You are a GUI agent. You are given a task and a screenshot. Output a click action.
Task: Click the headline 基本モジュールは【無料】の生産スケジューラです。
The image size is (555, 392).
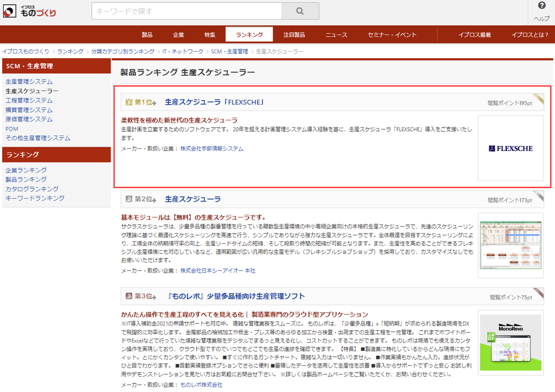click(x=194, y=217)
